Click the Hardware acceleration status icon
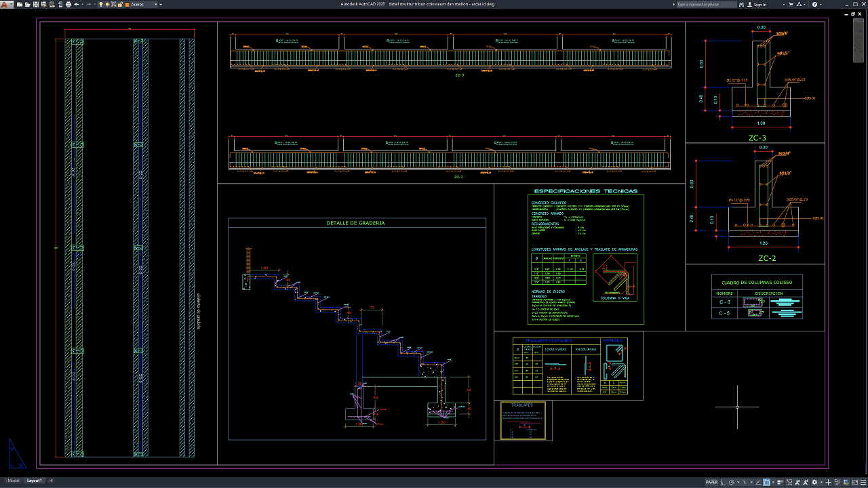Image resolution: width=868 pixels, height=488 pixels. click(x=846, y=483)
